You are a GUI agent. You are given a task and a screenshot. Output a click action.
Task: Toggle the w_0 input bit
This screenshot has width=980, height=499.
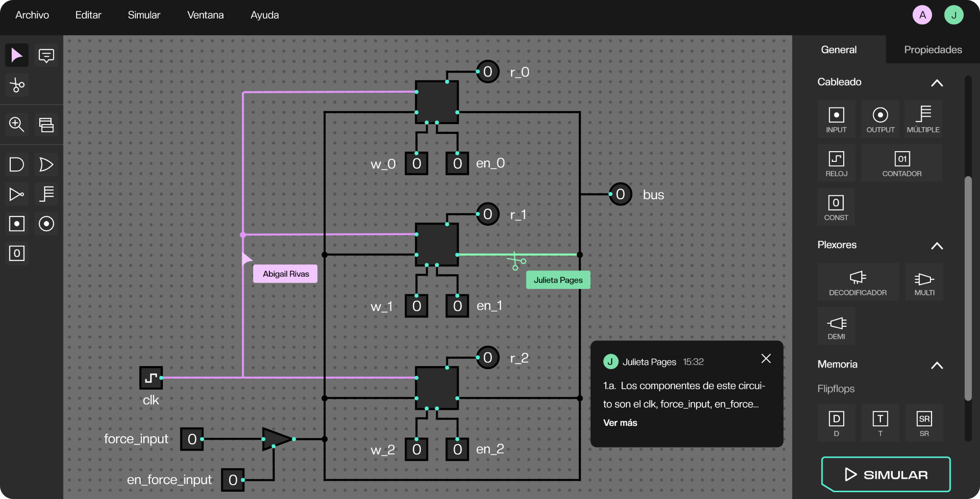pos(416,163)
